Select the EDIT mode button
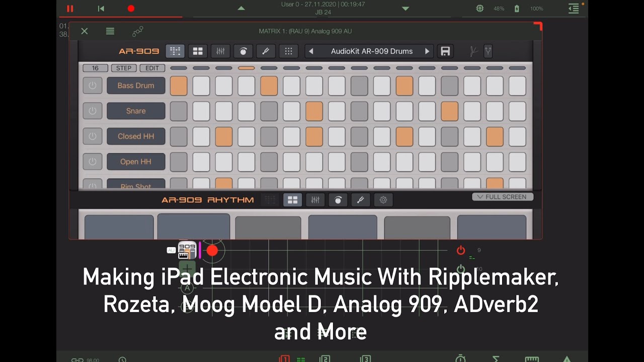 click(x=152, y=68)
